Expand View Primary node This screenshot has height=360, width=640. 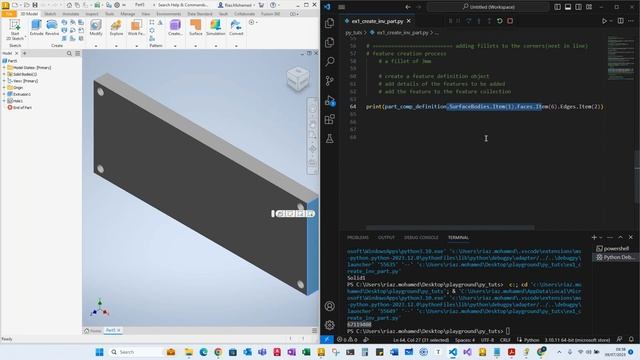tap(4, 81)
